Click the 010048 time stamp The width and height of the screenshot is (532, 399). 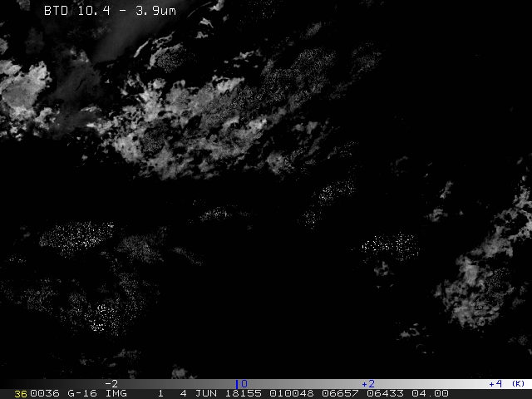pos(296,393)
